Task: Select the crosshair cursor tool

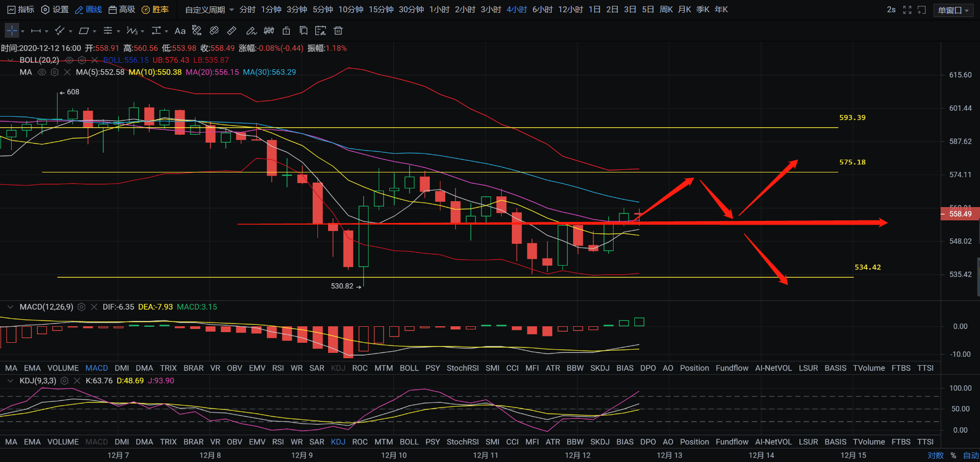Action: pyautogui.click(x=12, y=31)
